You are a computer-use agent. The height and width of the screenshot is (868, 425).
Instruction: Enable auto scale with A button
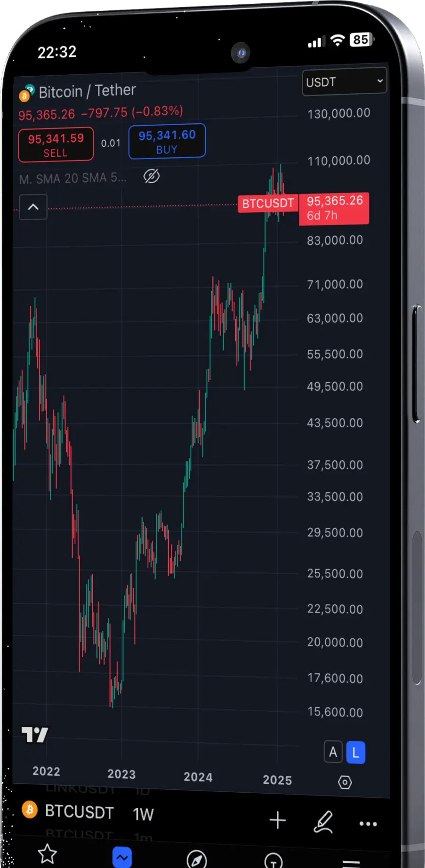333,752
